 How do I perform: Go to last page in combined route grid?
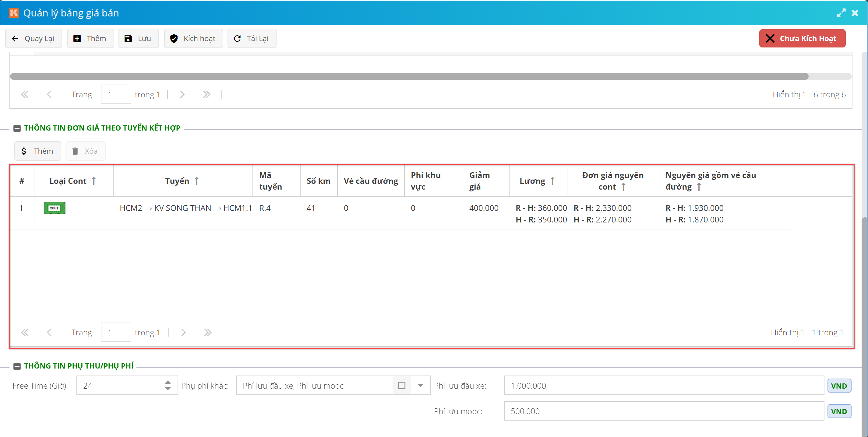pyautogui.click(x=208, y=332)
